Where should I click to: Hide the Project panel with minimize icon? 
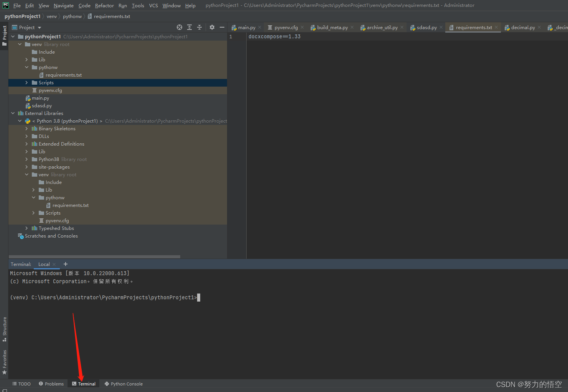point(222,27)
